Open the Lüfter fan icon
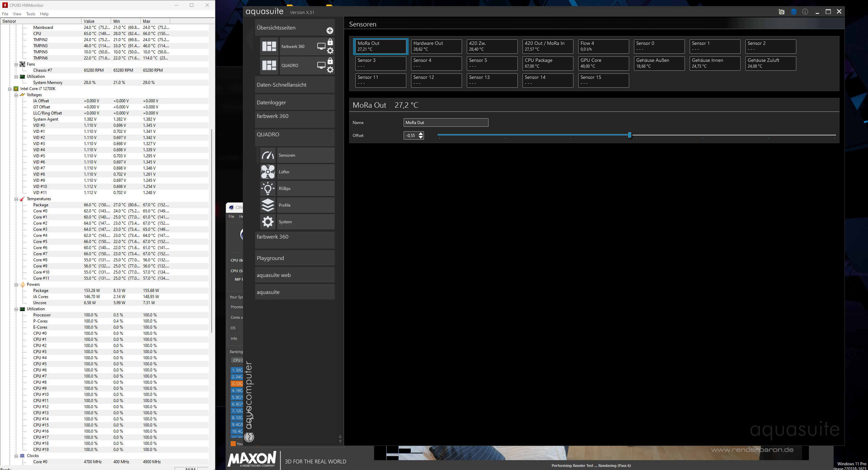The height and width of the screenshot is (470, 868). point(268,172)
